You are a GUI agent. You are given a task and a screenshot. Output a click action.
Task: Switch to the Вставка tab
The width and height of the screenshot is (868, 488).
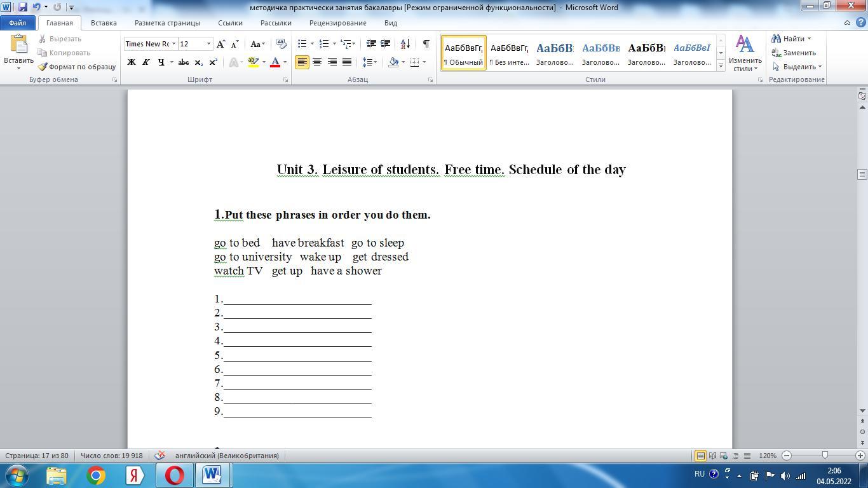coord(104,23)
